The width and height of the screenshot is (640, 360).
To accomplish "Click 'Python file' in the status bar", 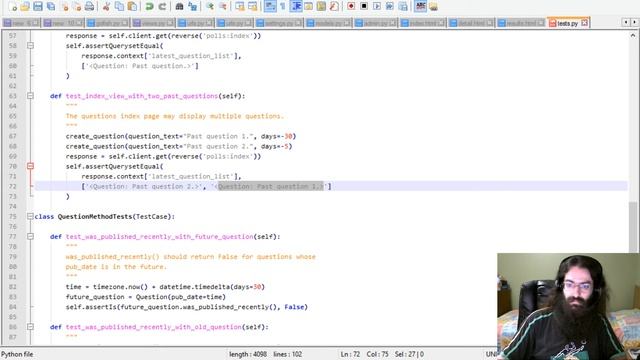I will tap(17, 354).
